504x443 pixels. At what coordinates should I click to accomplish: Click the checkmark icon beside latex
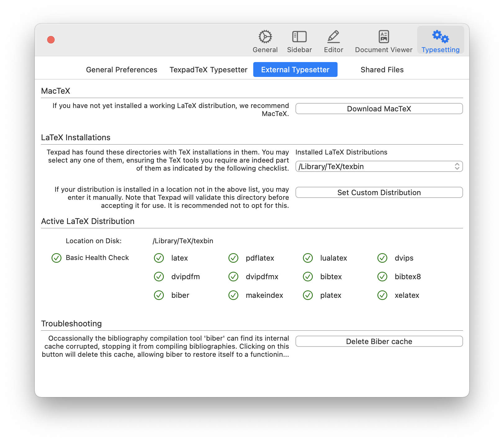click(x=159, y=258)
